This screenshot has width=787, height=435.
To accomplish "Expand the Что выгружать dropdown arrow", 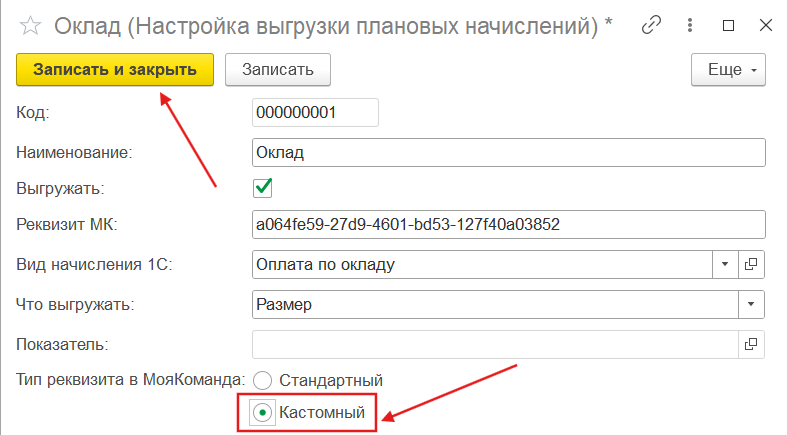I will tap(751, 303).
